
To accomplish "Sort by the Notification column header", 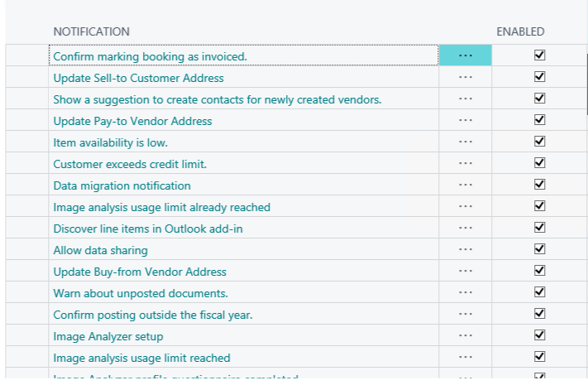I will [91, 31].
